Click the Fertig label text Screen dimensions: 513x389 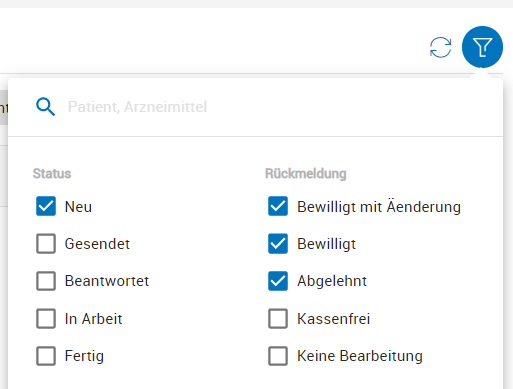84,356
